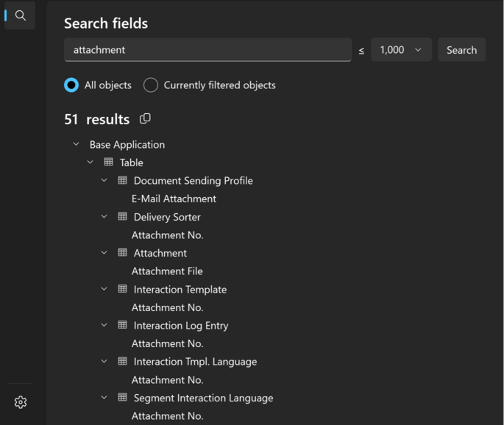
Task: Click the Interaction Template table icon
Action: tap(122, 289)
